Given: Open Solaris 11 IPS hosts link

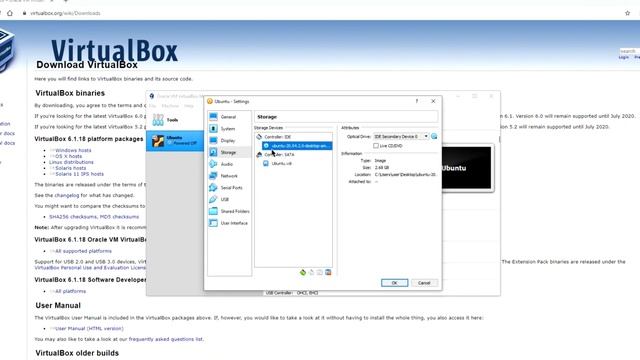Looking at the screenshot, I should (x=80, y=174).
